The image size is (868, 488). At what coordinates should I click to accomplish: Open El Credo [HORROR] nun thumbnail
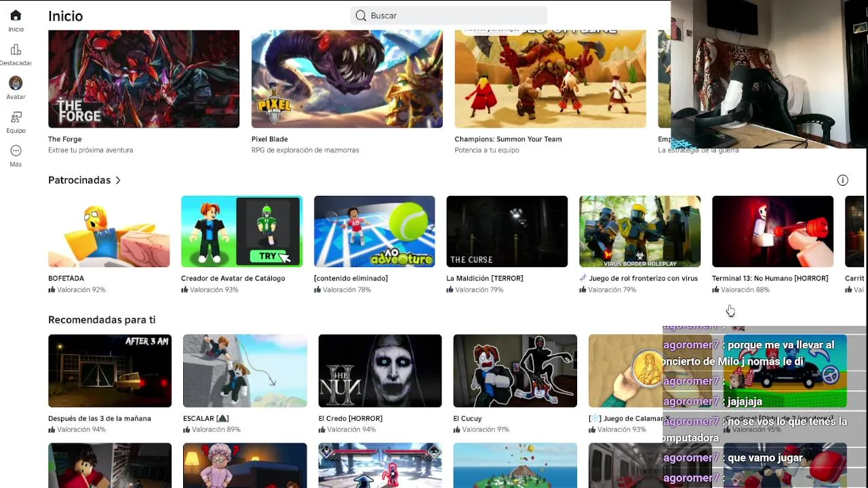click(380, 371)
